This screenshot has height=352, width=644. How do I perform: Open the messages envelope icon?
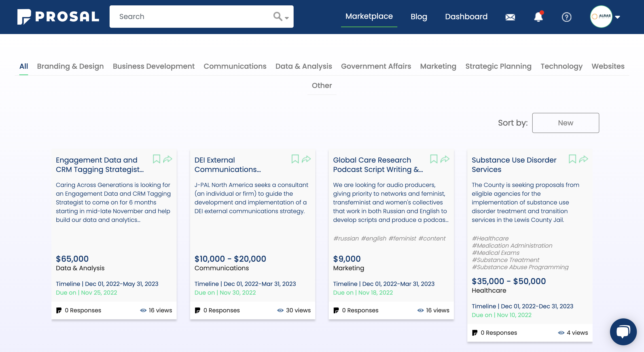(510, 17)
